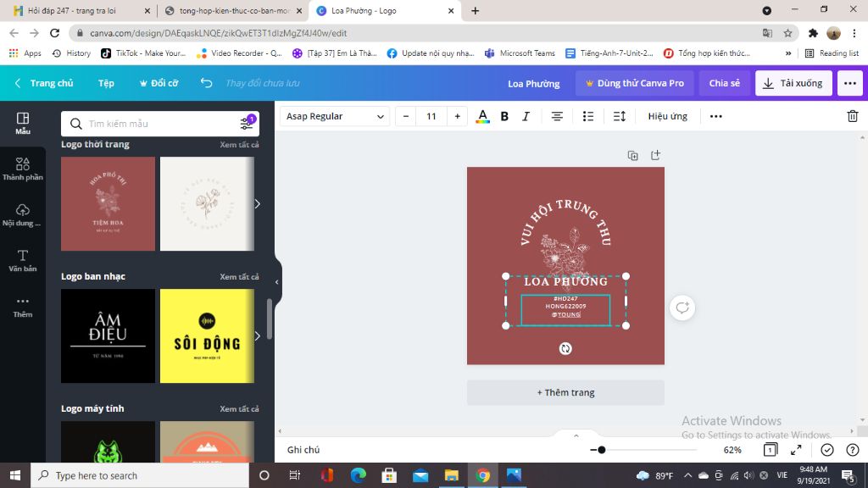Viewport: 868px width, 488px height.
Task: Click the 62% zoom level
Action: click(x=732, y=450)
